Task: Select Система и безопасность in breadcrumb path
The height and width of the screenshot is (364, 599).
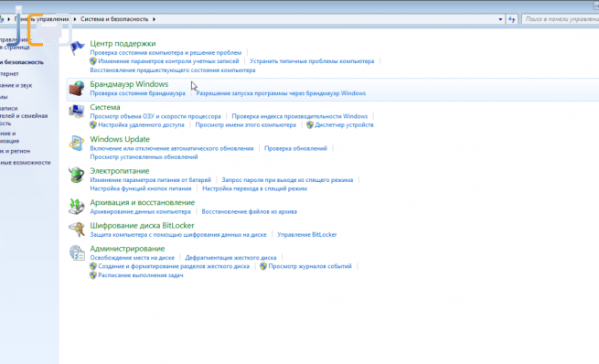Action: tap(114, 19)
